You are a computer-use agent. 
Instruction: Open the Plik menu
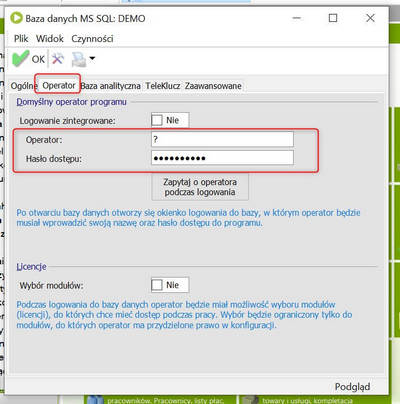pos(21,39)
